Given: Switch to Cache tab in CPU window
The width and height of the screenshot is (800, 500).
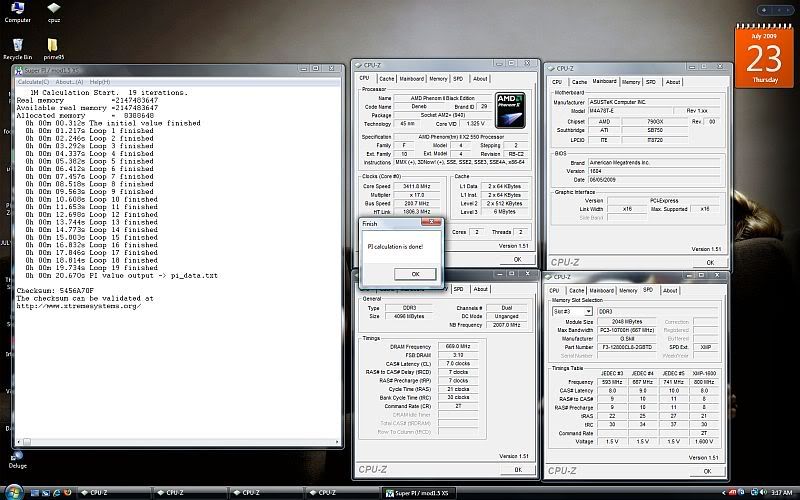Looking at the screenshot, I should [x=387, y=78].
